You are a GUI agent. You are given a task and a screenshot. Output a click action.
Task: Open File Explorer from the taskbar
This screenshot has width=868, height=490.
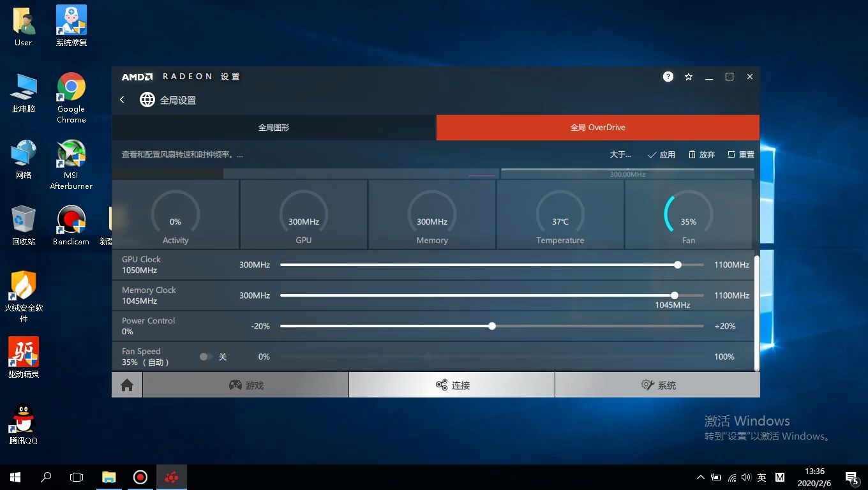(x=109, y=477)
